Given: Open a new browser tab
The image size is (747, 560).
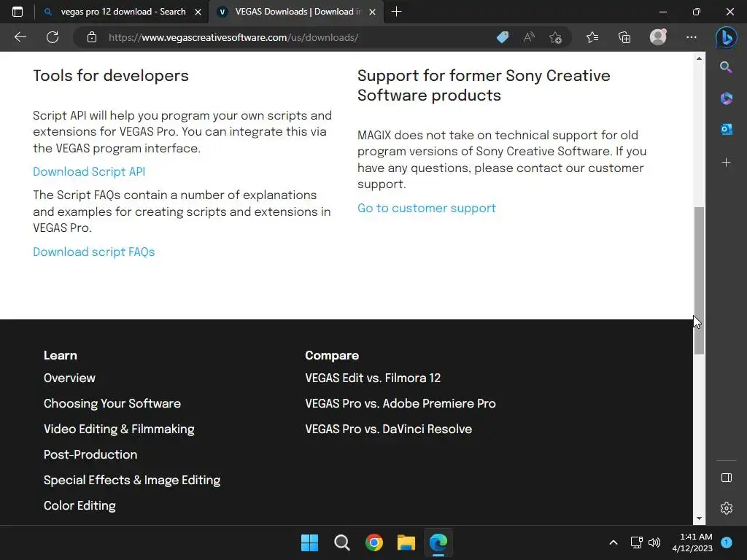Looking at the screenshot, I should (x=396, y=12).
